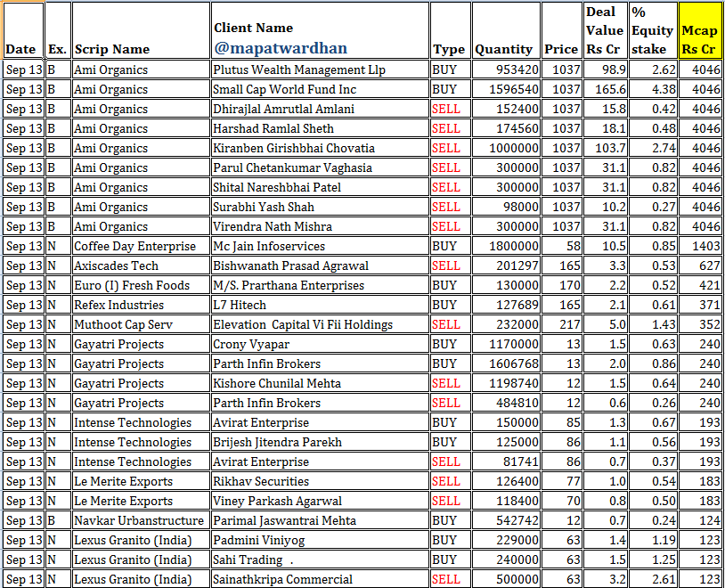Select BUY cell in Refex Industries row
Viewport: 725px width, 588px height.
(x=451, y=305)
